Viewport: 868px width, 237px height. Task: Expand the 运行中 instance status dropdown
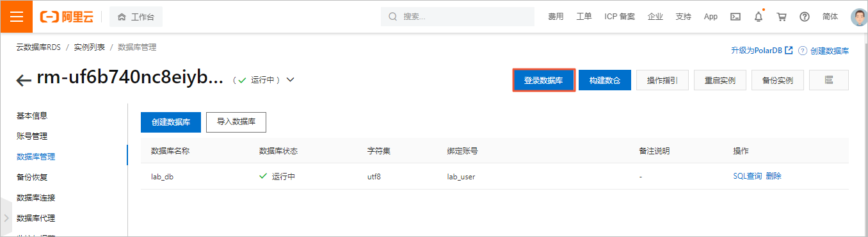coord(291,80)
